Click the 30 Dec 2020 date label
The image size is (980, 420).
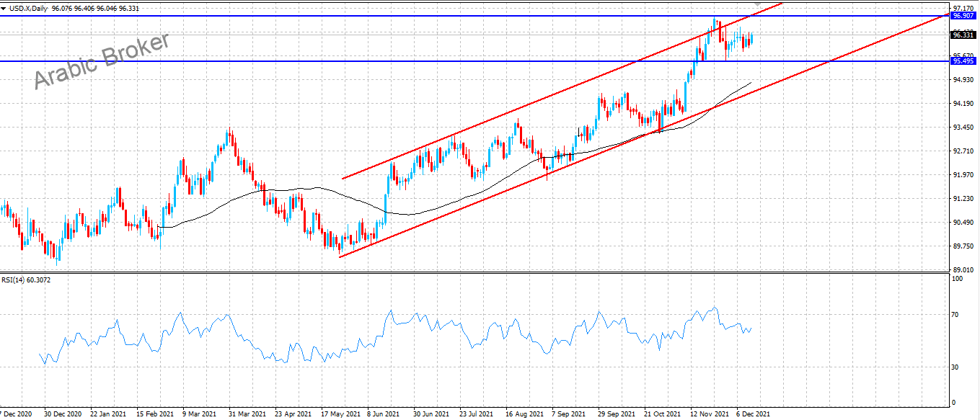[x=61, y=414]
